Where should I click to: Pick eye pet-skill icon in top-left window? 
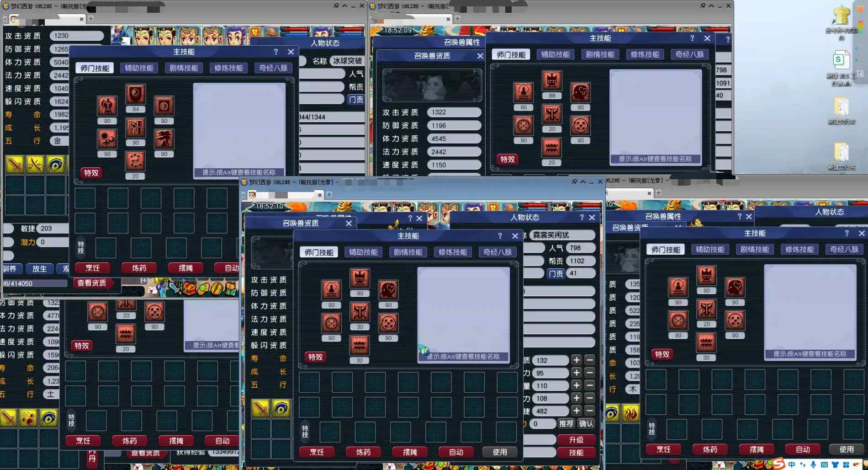click(56, 165)
